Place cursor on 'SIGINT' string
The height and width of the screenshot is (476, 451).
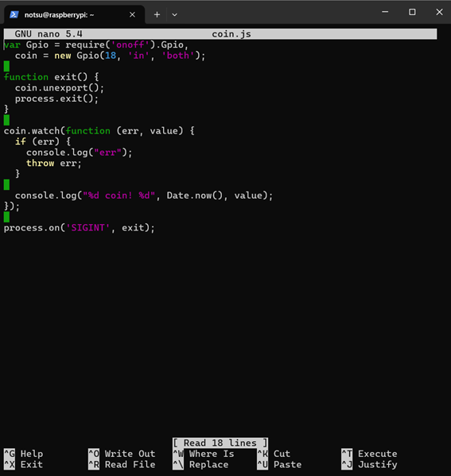[x=87, y=228]
